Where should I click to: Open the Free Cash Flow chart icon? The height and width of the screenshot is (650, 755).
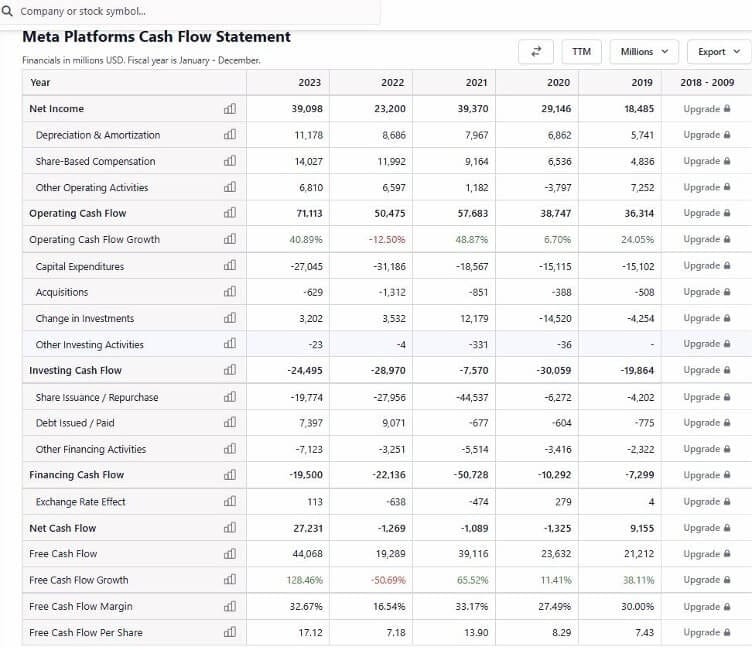pos(230,554)
